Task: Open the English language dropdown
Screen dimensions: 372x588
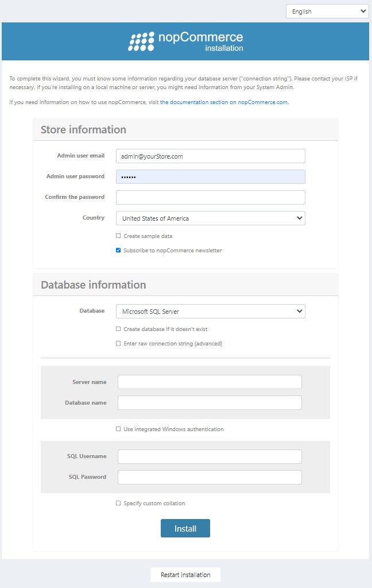Action: pos(327,11)
